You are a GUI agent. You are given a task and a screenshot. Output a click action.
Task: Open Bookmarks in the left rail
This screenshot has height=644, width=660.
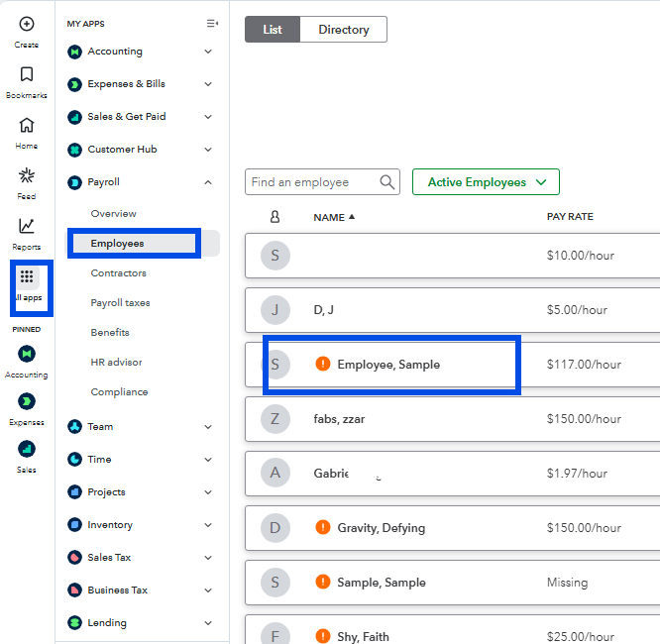(27, 74)
